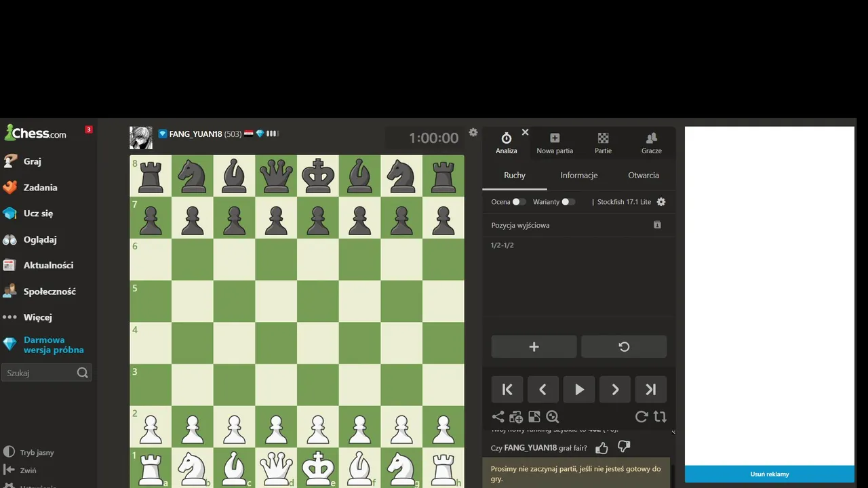Give thumbs up for fair play
This screenshot has height=488, width=868.
601,447
